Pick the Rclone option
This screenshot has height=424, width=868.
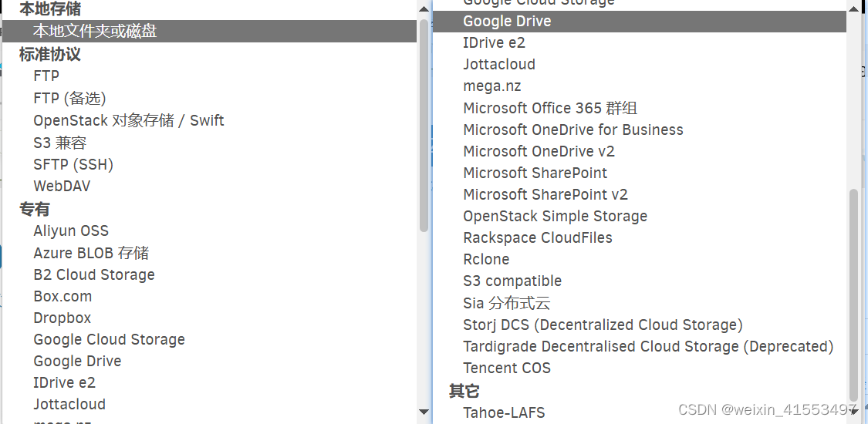(486, 259)
